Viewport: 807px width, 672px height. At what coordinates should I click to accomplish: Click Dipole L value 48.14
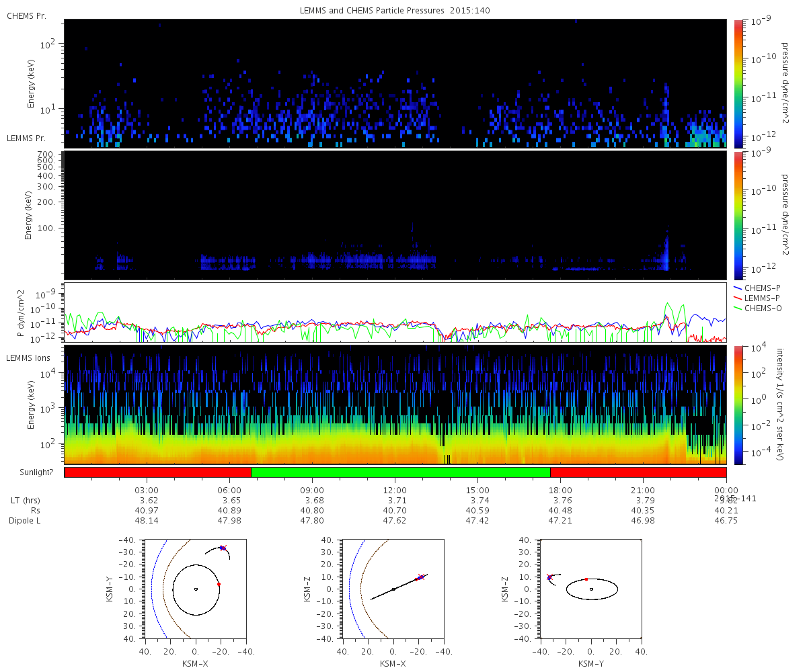click(x=147, y=521)
